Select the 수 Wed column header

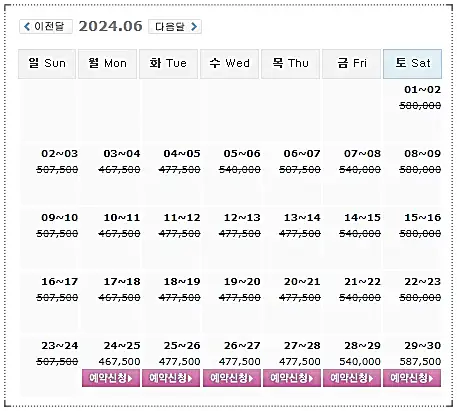(x=229, y=64)
